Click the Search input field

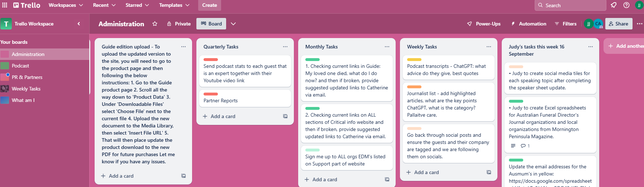[573, 5]
